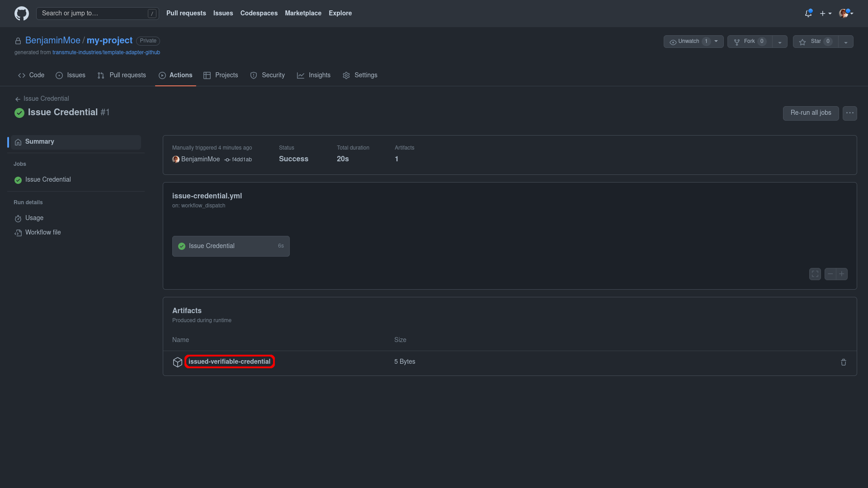Screen dimensions: 868x488
Task: Switch to the Security tab
Action: click(268, 75)
